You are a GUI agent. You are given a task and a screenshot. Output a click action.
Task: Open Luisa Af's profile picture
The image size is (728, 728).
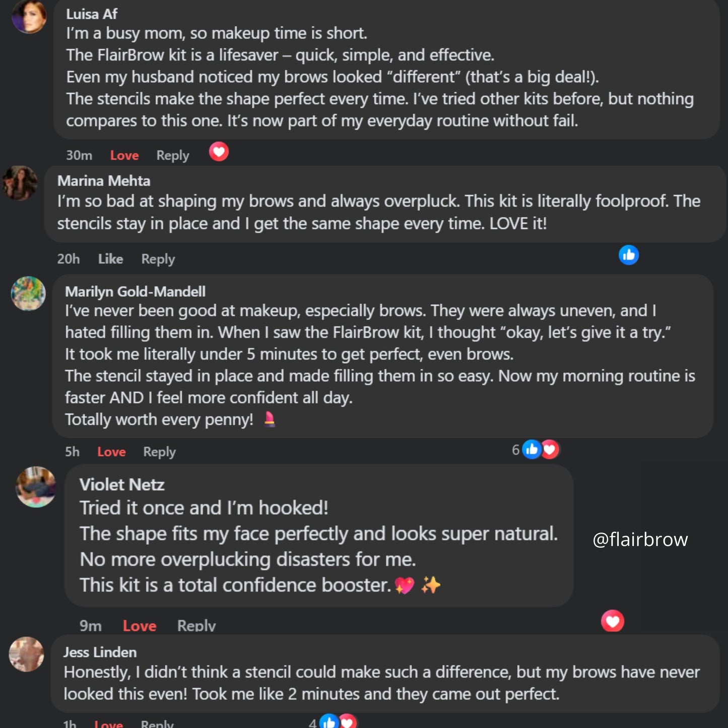pyautogui.click(x=29, y=16)
